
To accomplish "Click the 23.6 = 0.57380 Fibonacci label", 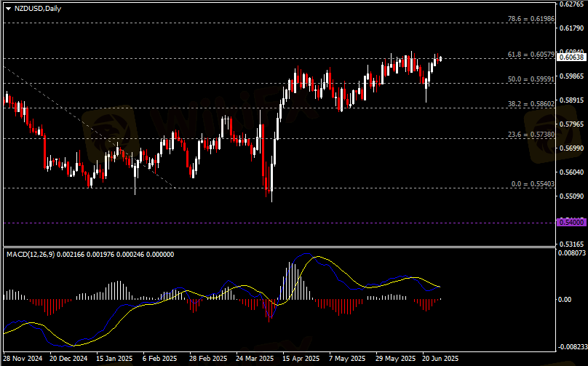I will 531,135.
